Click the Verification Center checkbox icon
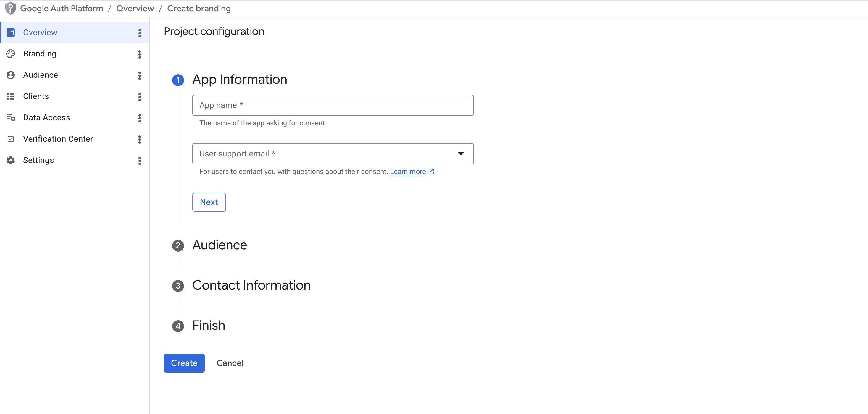Screen dimensions: 868x414 pos(11,139)
